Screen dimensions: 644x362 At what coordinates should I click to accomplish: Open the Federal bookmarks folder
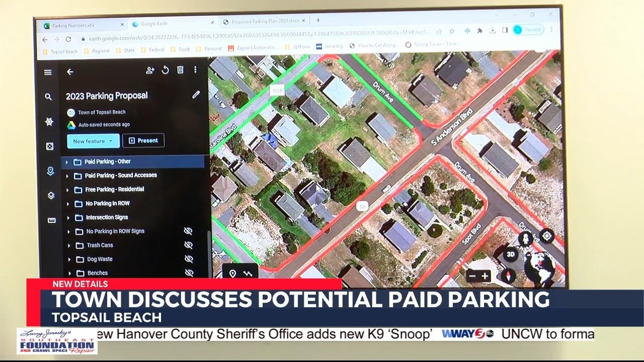153,50
